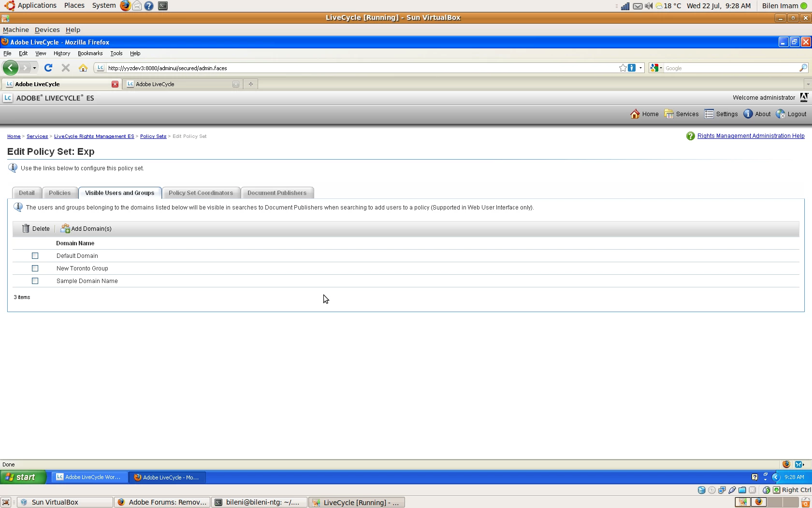Open help launcher in Ubuntu panel
The width and height of the screenshot is (812, 508).
click(149, 6)
